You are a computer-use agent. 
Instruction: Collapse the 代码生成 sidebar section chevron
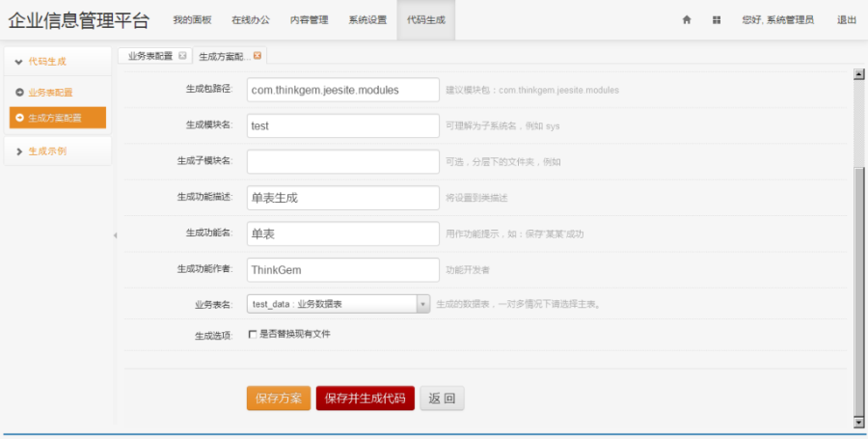click(19, 62)
